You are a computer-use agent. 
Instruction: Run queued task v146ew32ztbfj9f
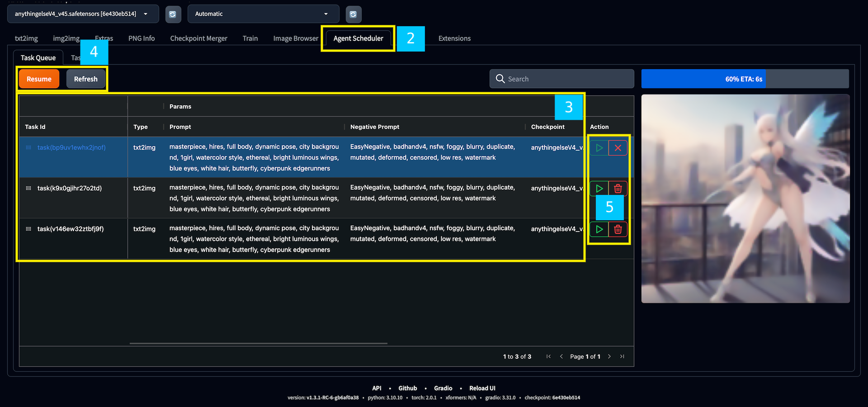point(599,229)
